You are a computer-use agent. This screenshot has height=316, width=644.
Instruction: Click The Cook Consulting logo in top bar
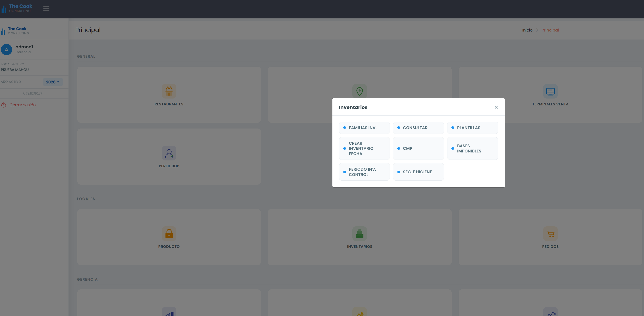point(17,8)
